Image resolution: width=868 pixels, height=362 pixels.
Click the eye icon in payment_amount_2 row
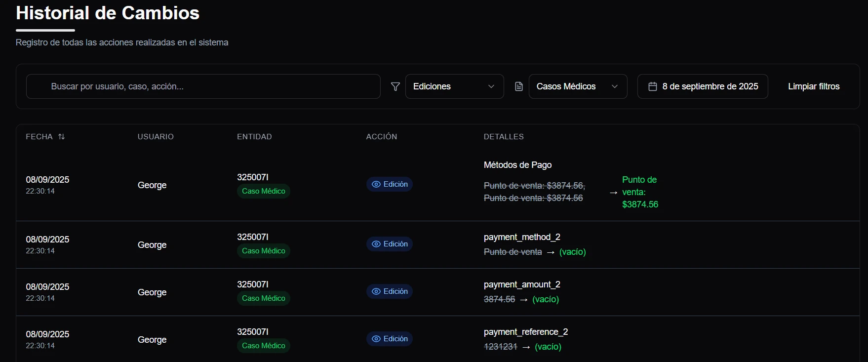coord(376,291)
